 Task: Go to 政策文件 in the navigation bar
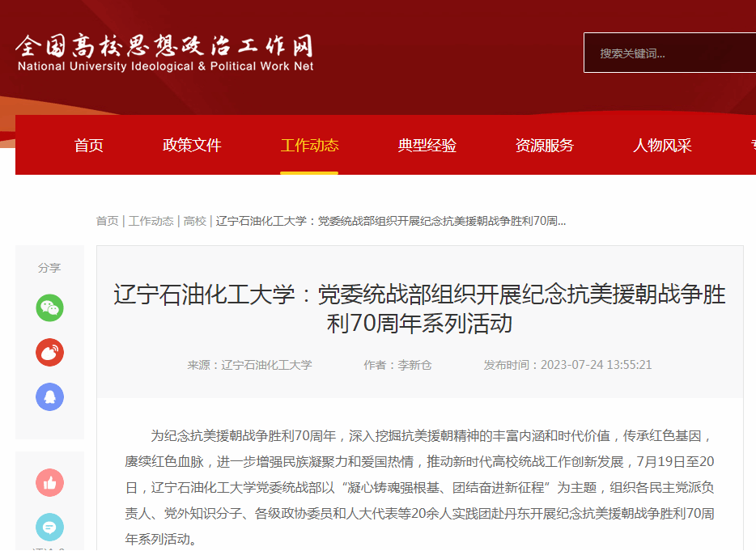pyautogui.click(x=192, y=146)
